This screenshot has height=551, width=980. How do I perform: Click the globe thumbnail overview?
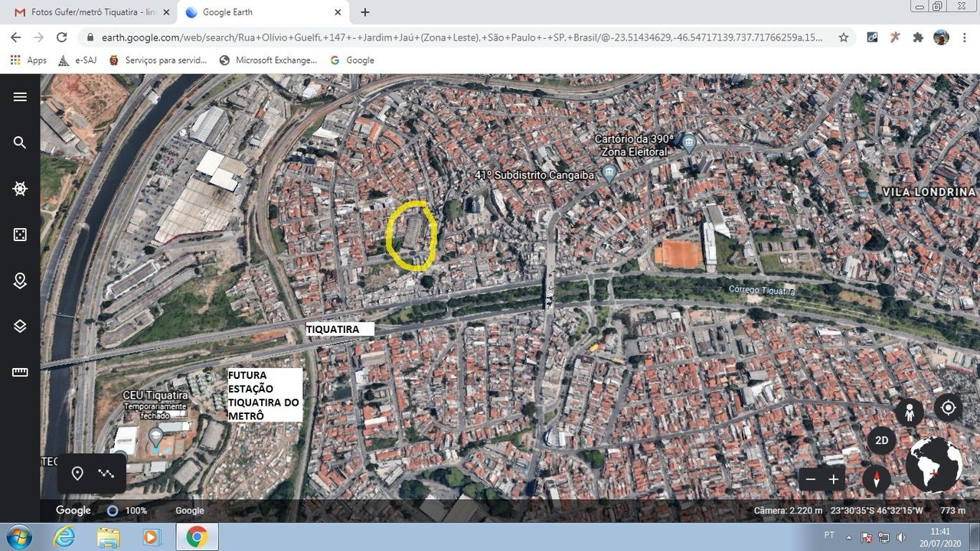coord(934,465)
